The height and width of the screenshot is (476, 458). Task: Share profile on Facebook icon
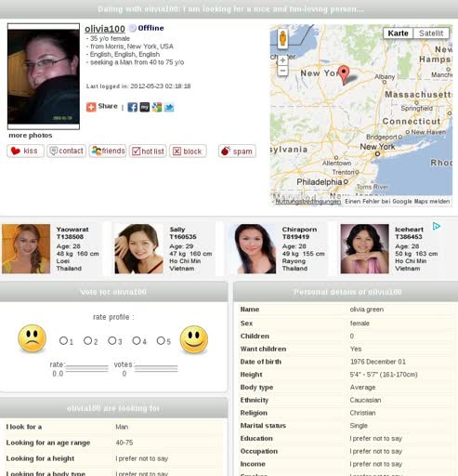[132, 107]
